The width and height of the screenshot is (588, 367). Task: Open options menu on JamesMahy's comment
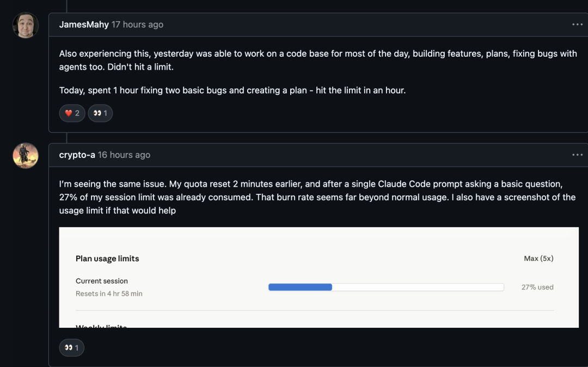tap(577, 25)
